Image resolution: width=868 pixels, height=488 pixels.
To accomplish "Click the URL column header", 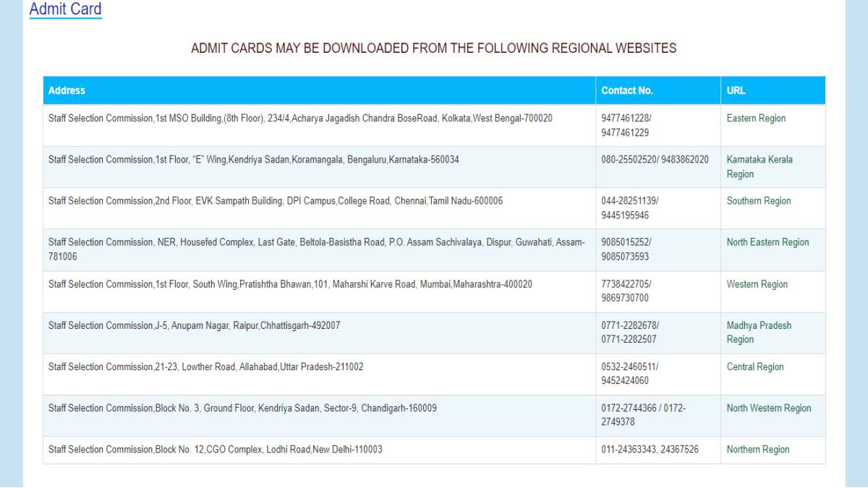I will (x=733, y=90).
